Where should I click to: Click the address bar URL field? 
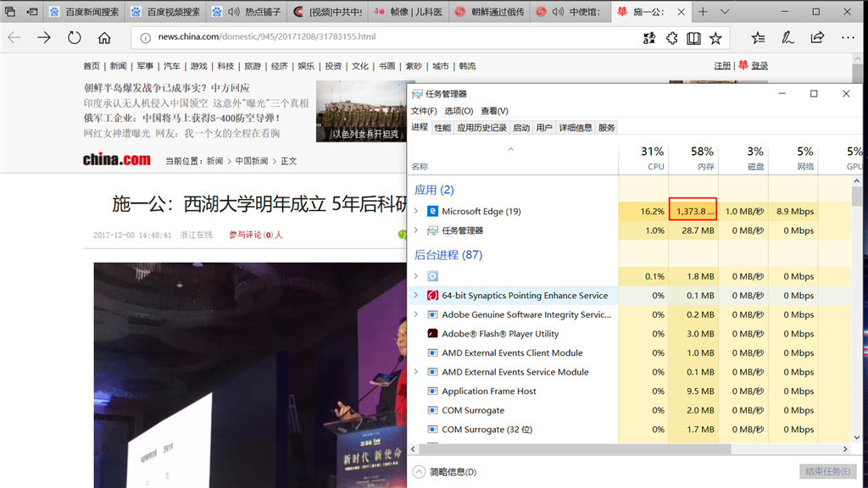point(387,37)
